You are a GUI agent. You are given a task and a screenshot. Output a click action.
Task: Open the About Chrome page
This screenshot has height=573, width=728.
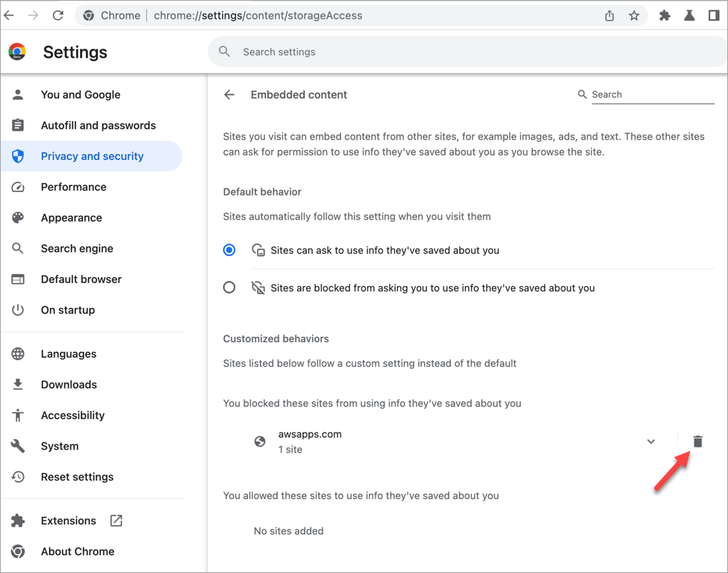(x=78, y=551)
